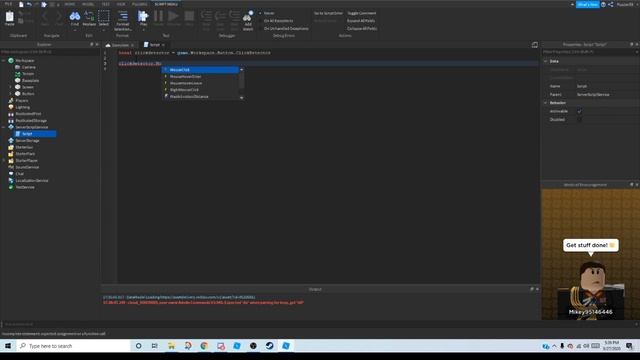
Task: Click the What's New button
Action: click(x=587, y=4)
